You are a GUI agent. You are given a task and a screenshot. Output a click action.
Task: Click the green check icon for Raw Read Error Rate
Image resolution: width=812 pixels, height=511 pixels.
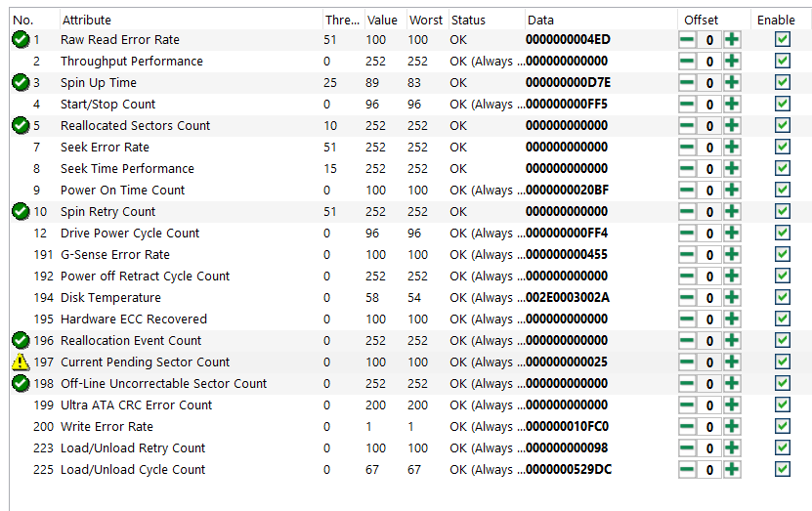[x=21, y=40]
